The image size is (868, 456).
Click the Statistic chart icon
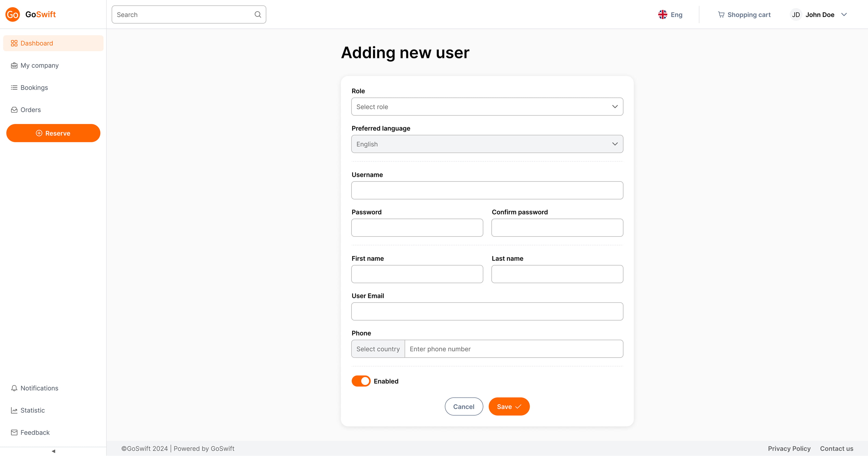[x=14, y=410]
